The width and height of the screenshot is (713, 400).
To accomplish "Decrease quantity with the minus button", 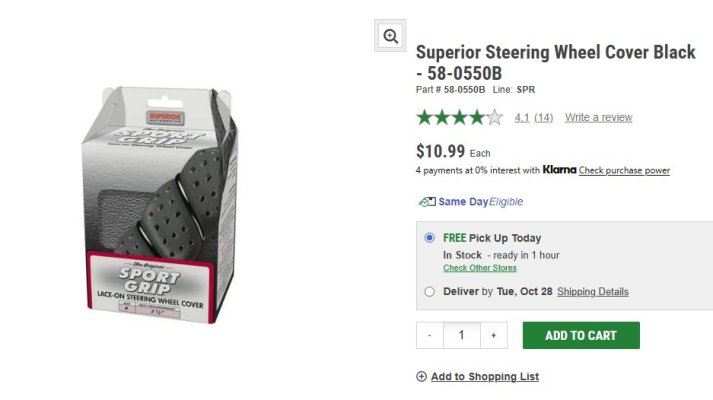I will (x=430, y=335).
